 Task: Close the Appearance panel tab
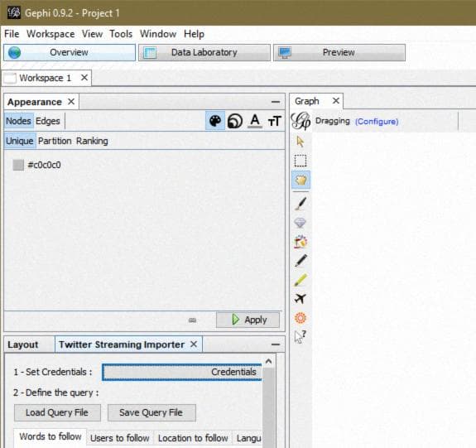(71, 102)
